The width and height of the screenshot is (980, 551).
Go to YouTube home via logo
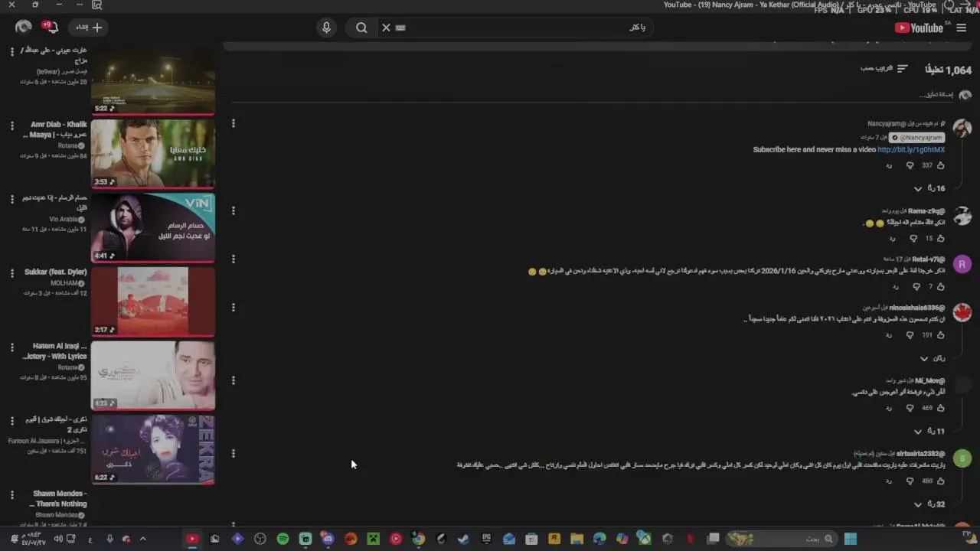pos(919,28)
